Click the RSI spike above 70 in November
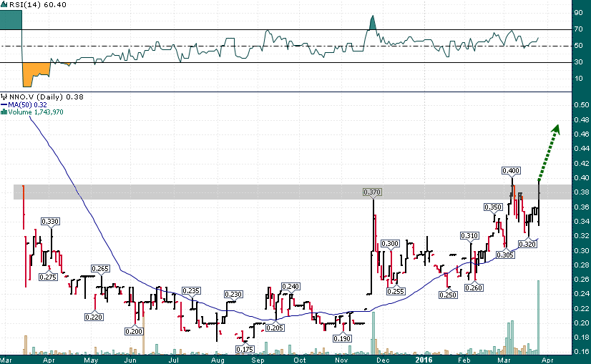Image resolution: width=591 pixels, height=364 pixels. point(372,23)
